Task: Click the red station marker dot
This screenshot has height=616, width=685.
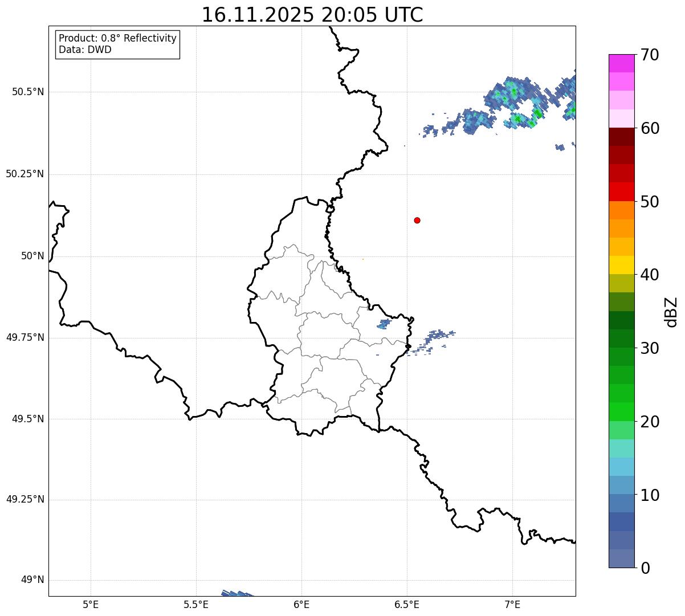Action: (x=417, y=220)
